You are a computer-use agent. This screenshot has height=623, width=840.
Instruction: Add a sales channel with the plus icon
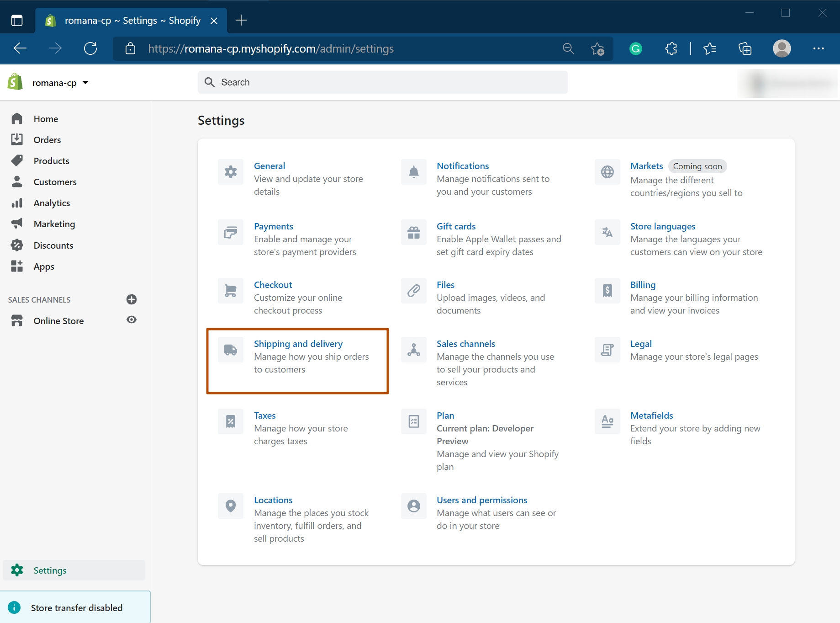pyautogui.click(x=132, y=299)
